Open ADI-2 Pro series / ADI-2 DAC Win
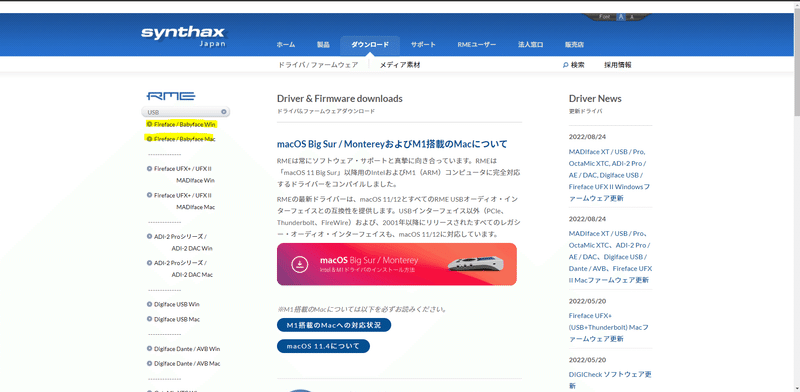The width and height of the screenshot is (800, 392). pyautogui.click(x=180, y=242)
